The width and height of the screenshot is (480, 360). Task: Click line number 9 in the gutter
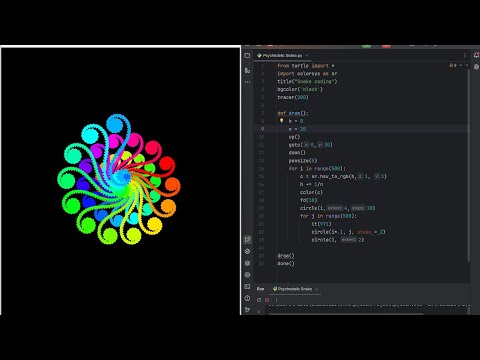point(262,129)
